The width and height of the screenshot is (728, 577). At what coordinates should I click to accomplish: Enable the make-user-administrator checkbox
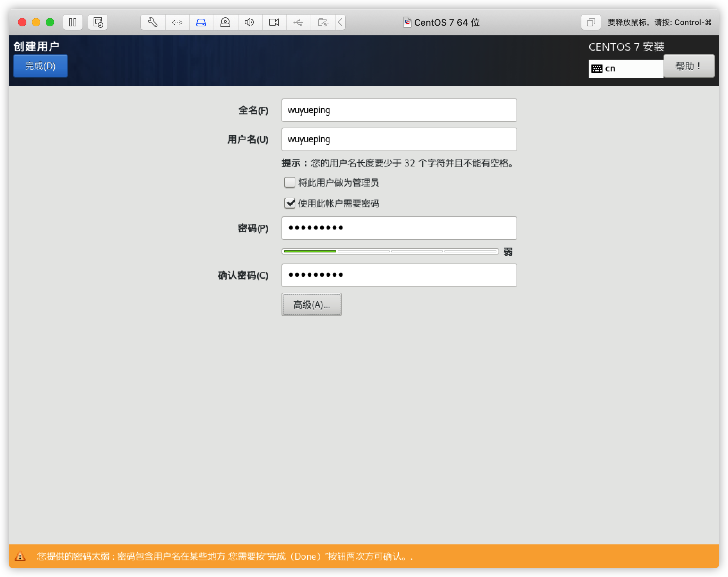click(x=290, y=182)
